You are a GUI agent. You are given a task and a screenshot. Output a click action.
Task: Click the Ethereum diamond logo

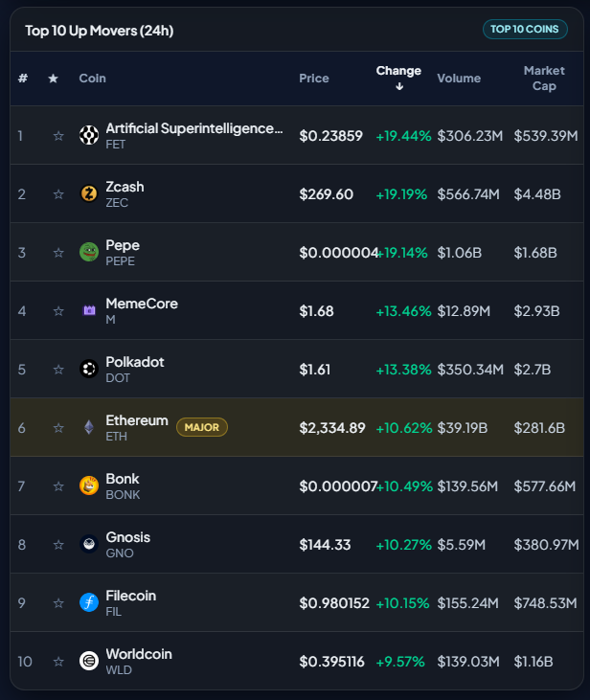pos(89,427)
